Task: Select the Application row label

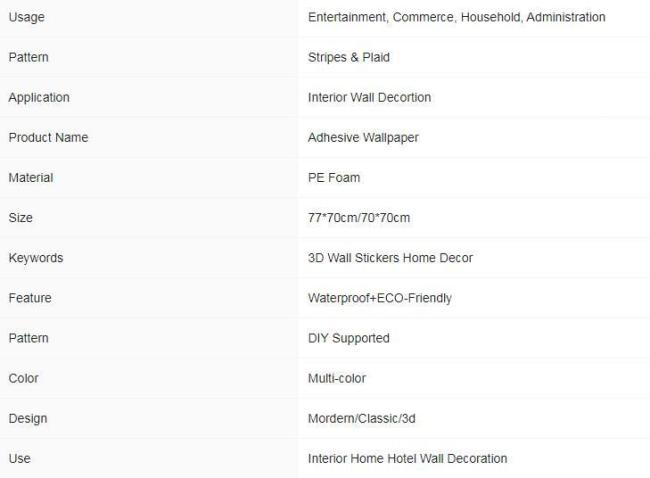Action: pyautogui.click(x=39, y=98)
